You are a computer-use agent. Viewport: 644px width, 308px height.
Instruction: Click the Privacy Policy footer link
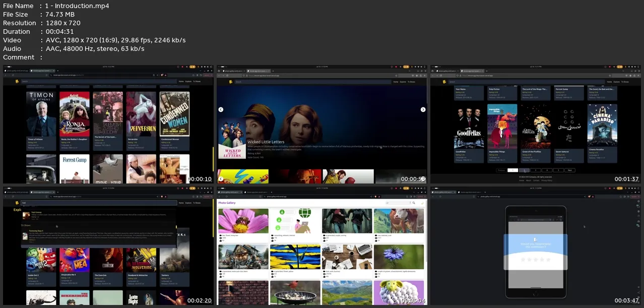coord(547,180)
